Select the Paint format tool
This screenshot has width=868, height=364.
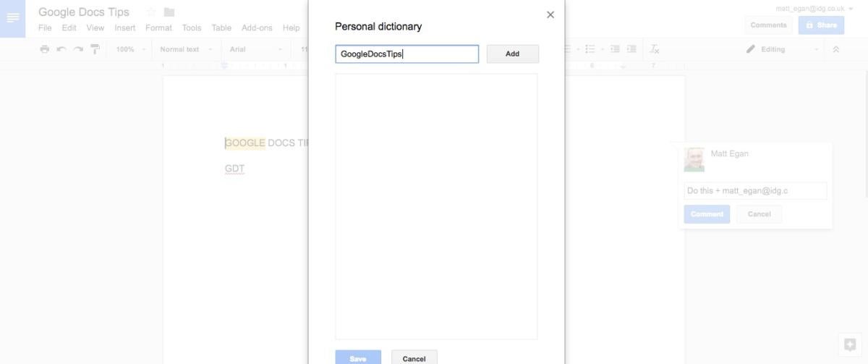click(95, 49)
